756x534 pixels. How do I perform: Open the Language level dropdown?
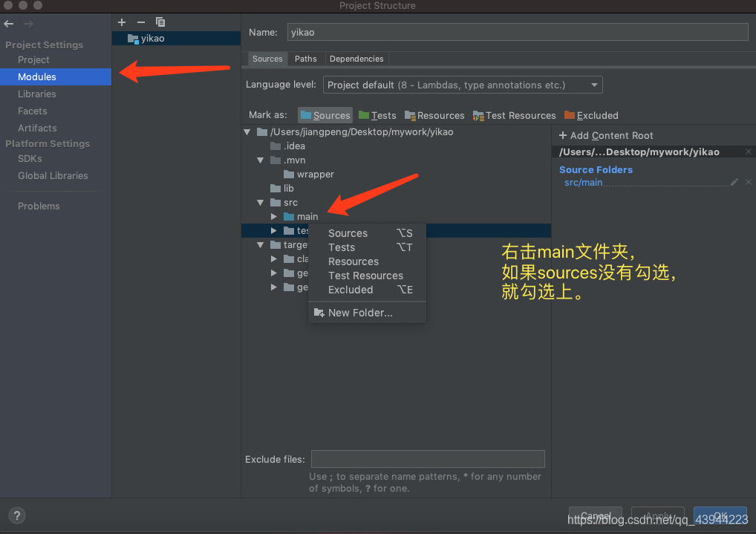pyautogui.click(x=594, y=85)
